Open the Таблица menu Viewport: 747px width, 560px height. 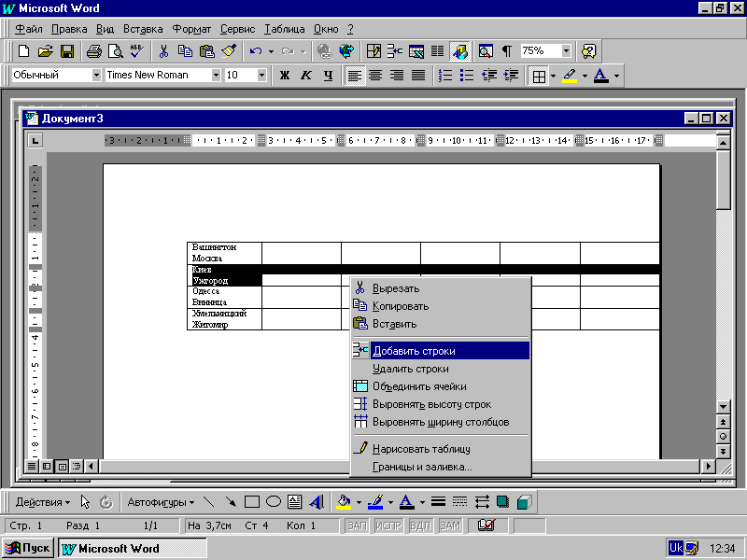[285, 29]
